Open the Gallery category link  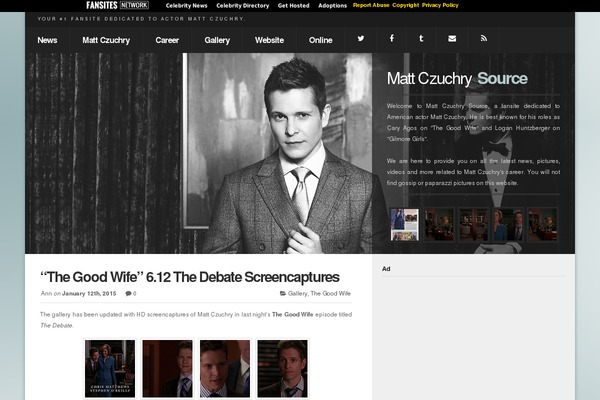click(x=297, y=294)
